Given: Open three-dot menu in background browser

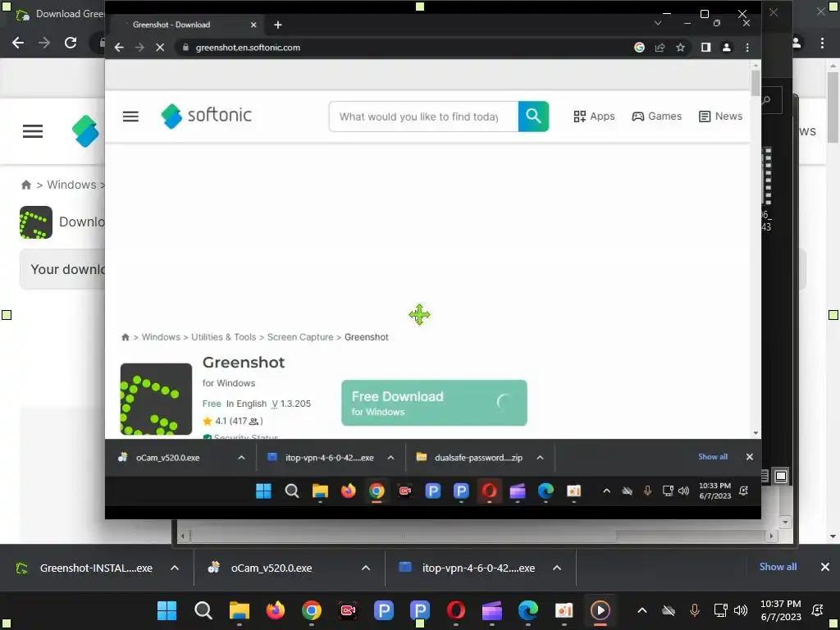Looking at the screenshot, I should point(822,43).
